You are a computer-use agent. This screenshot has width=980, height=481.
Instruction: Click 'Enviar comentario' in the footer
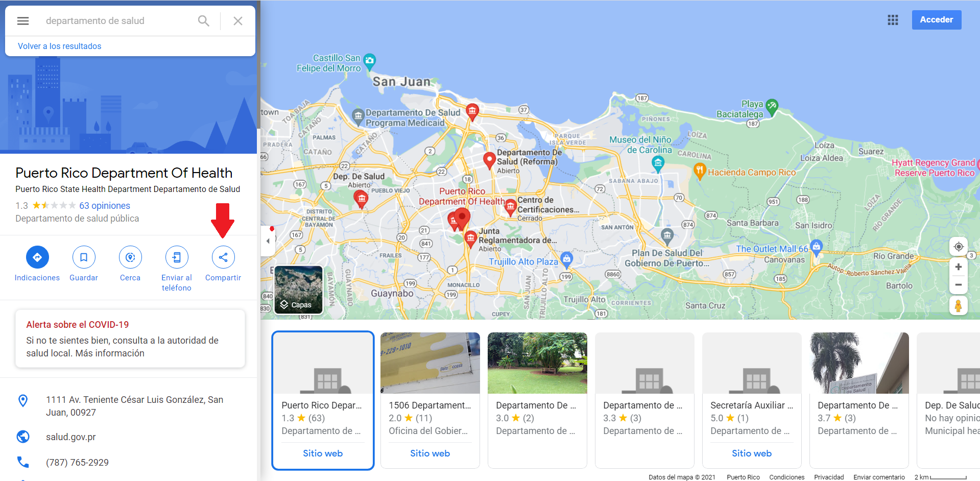(x=879, y=477)
